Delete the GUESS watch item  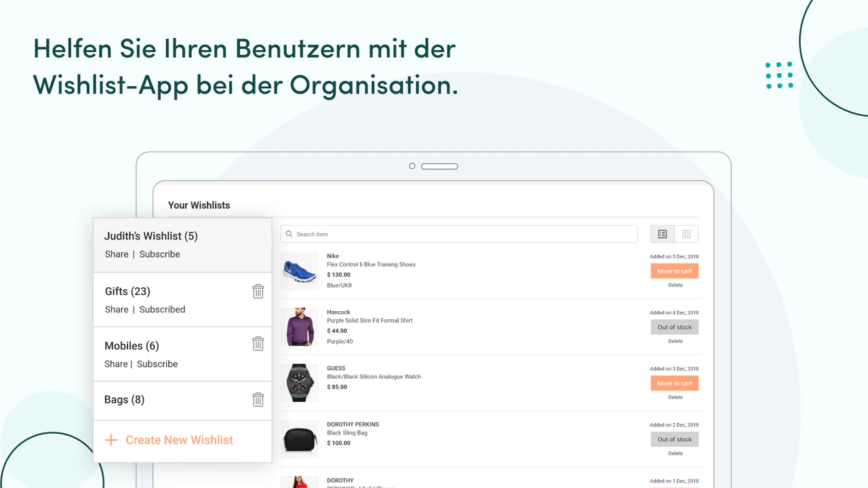pyautogui.click(x=675, y=397)
